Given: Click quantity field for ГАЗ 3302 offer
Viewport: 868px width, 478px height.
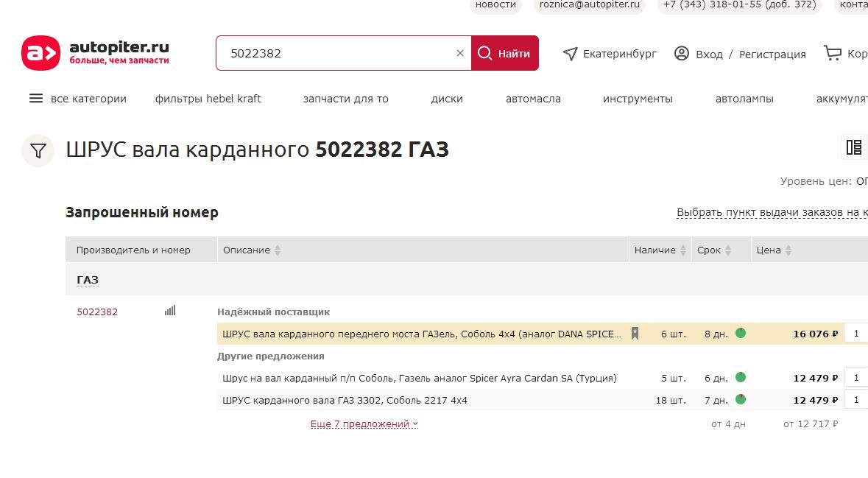Looking at the screenshot, I should pyautogui.click(x=855, y=400).
